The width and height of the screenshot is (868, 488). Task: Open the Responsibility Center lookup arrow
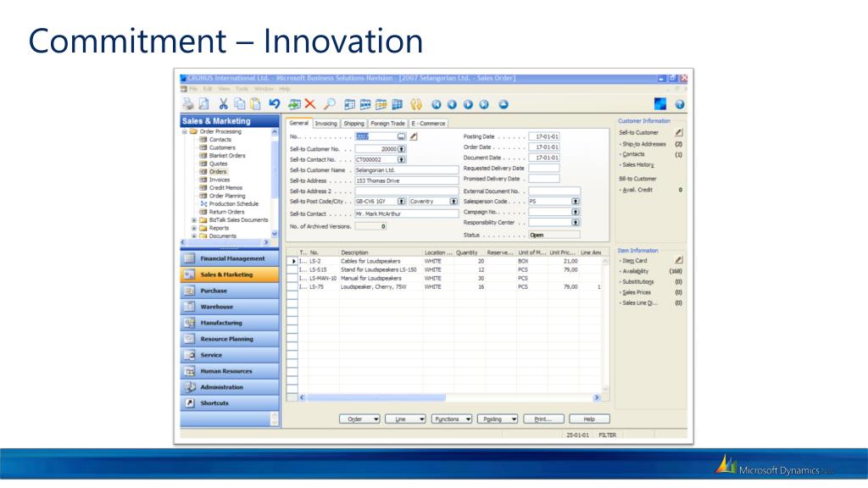click(x=576, y=223)
